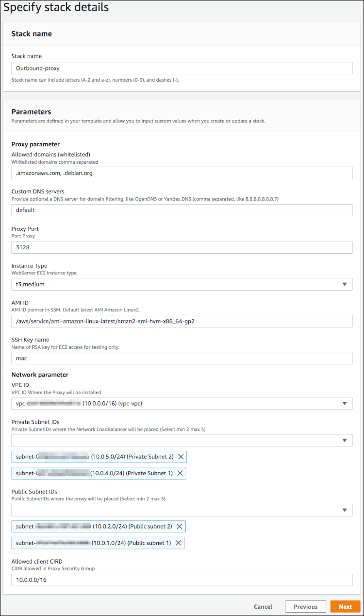This screenshot has height=616, width=364.
Task: Click the SSH Key name field
Action: pos(182,358)
